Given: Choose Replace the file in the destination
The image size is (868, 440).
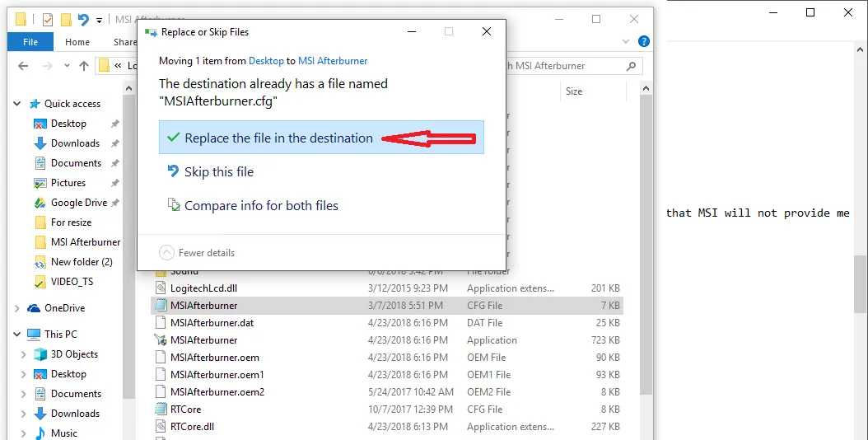Looking at the screenshot, I should 321,138.
